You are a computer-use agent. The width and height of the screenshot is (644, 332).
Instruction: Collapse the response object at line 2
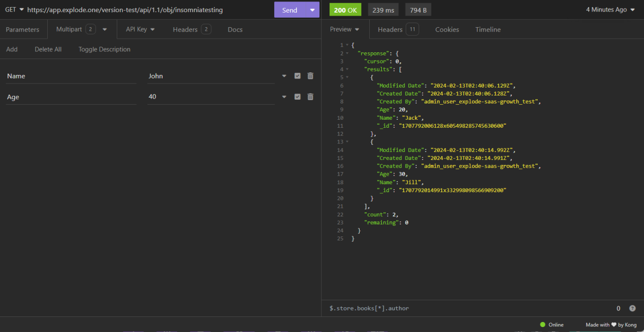pyautogui.click(x=348, y=53)
